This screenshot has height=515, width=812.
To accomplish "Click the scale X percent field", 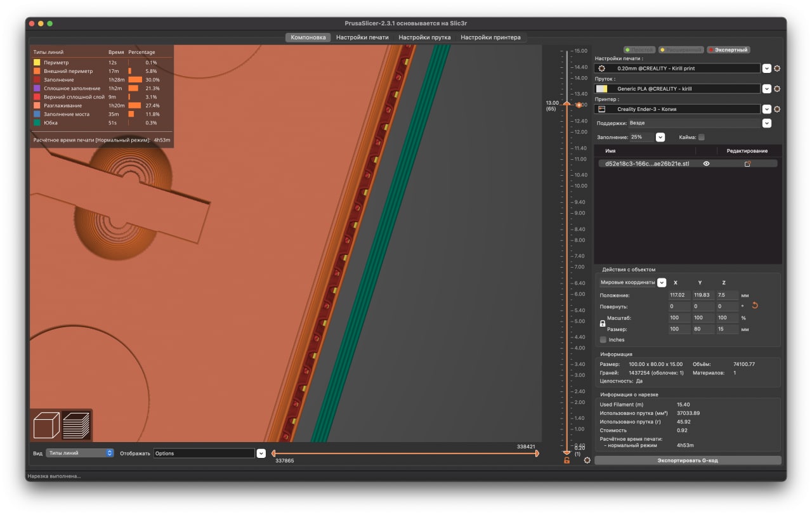I will (679, 318).
